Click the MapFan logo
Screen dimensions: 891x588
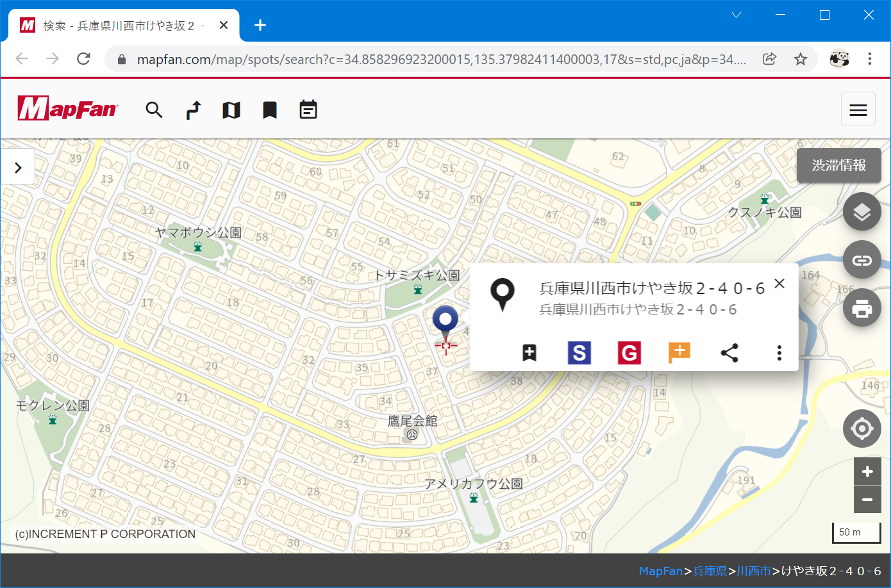68,109
